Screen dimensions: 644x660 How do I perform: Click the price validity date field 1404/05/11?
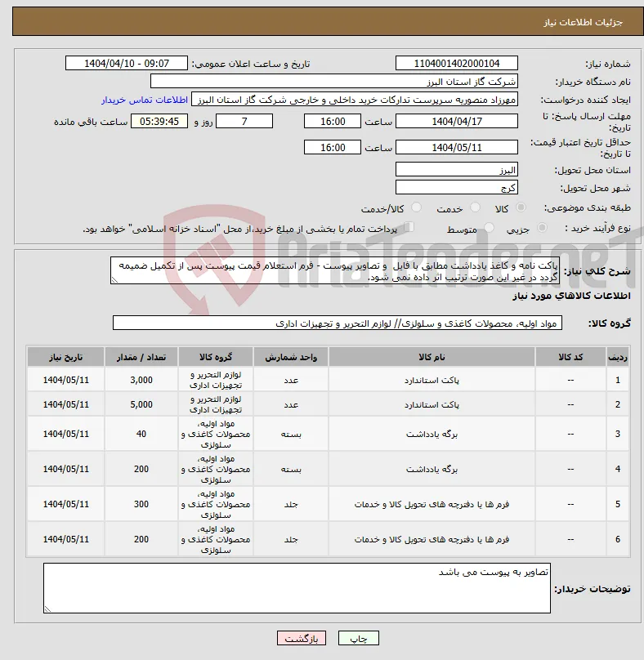point(457,147)
